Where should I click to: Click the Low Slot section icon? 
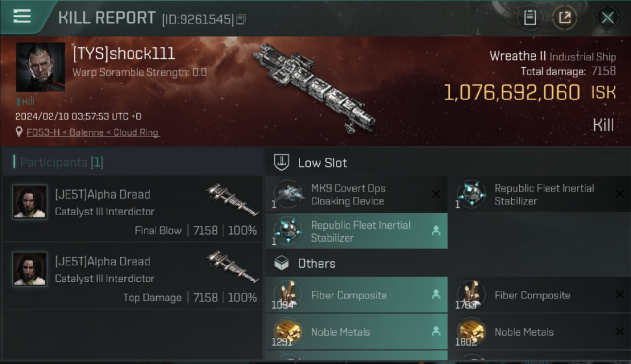click(282, 163)
